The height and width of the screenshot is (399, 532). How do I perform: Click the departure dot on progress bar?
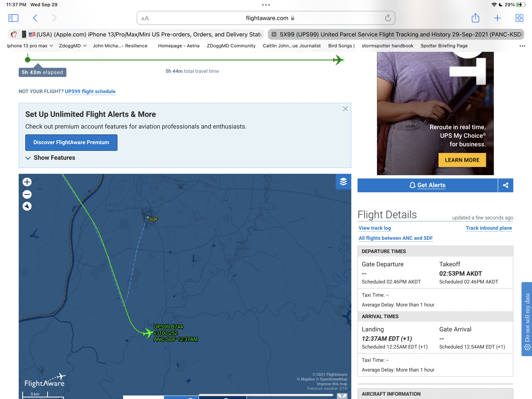[28, 60]
